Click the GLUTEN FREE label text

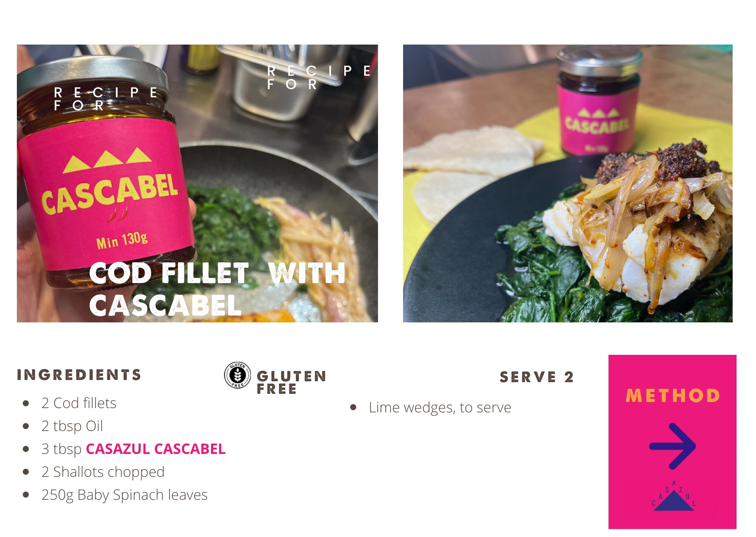coord(291,382)
